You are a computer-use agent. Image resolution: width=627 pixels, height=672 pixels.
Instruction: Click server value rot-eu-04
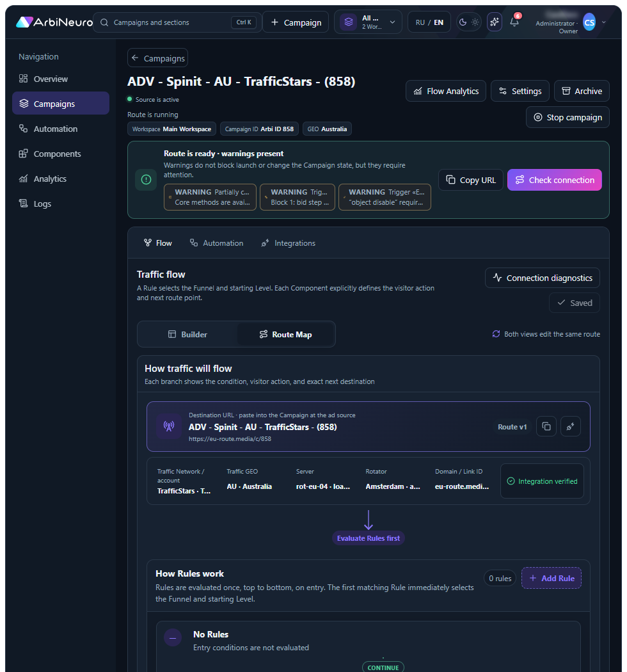[x=323, y=486]
